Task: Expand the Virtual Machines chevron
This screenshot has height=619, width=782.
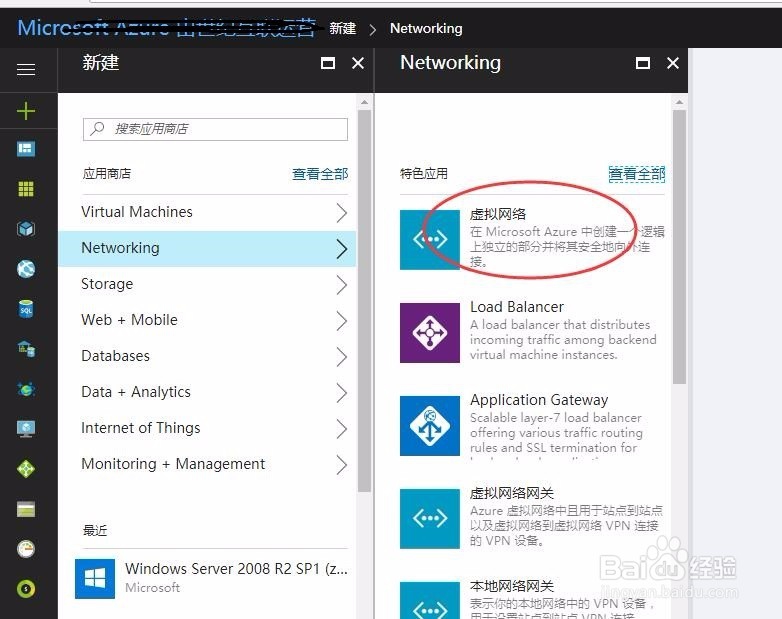Action: (x=342, y=213)
